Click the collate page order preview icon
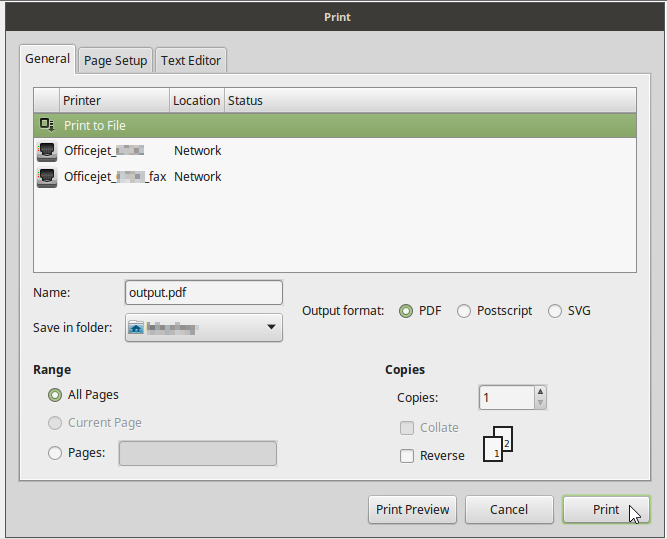 click(x=498, y=445)
